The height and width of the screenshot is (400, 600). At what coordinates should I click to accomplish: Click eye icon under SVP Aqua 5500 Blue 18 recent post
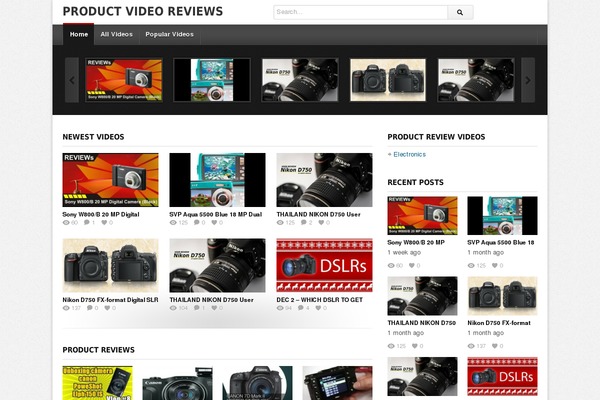(471, 265)
